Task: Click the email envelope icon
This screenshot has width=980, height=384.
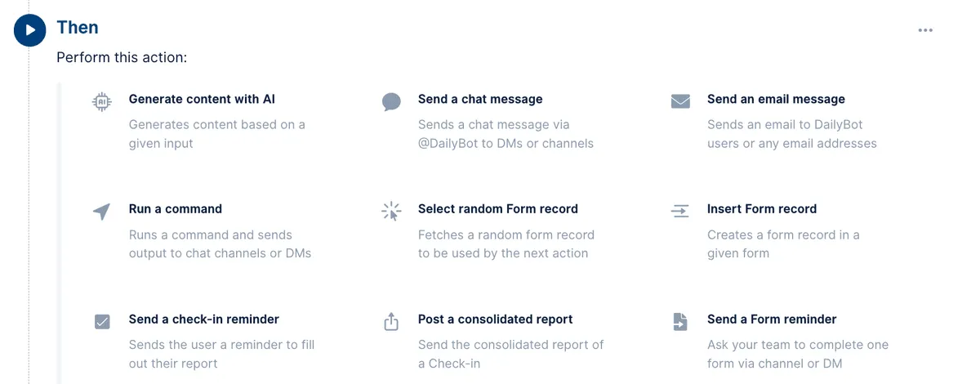Action: [x=680, y=101]
